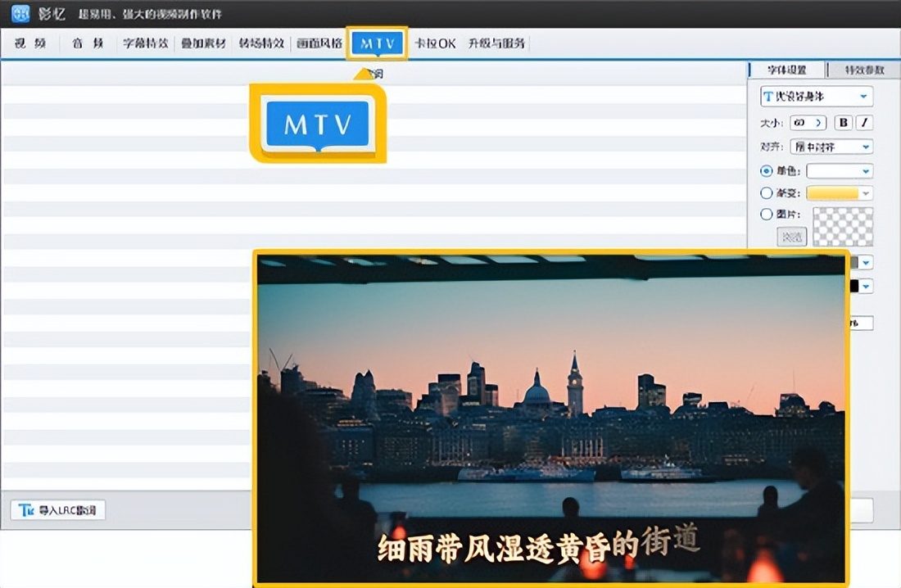901x588 pixels.
Task: Click the checkered image preview thumbnail
Action: 842,226
